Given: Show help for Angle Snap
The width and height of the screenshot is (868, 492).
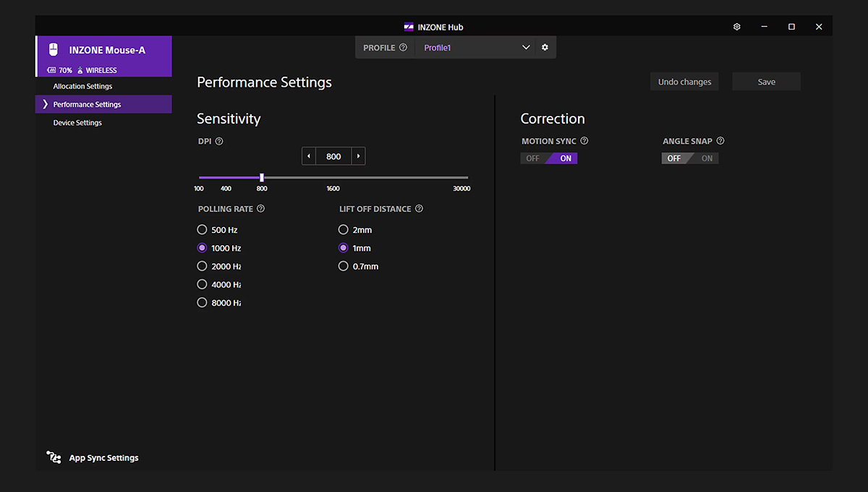Looking at the screenshot, I should (720, 141).
